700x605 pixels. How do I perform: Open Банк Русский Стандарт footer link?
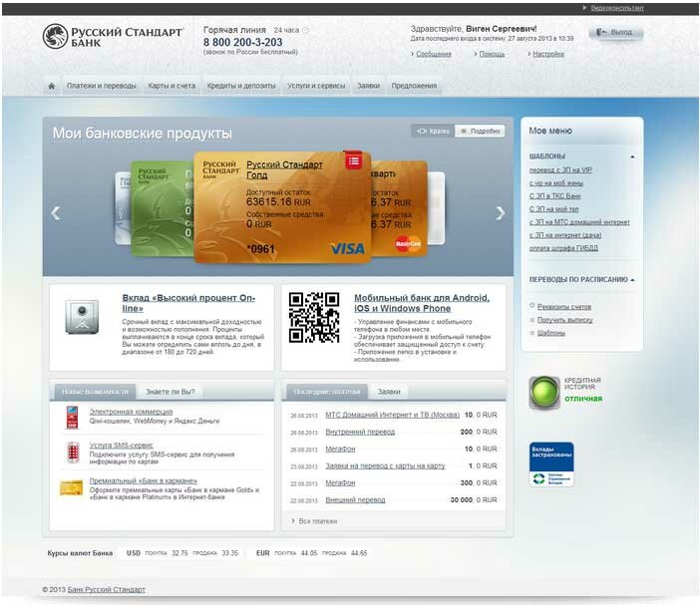click(x=107, y=589)
